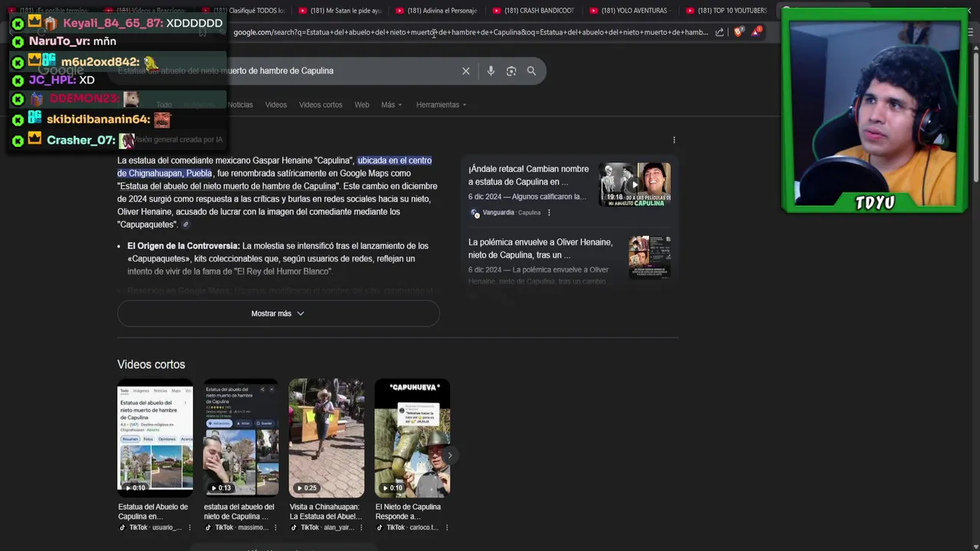Viewport: 980px width, 551px height.
Task: Open thumbnail for Oliver Henaine polémica article
Action: (x=649, y=257)
